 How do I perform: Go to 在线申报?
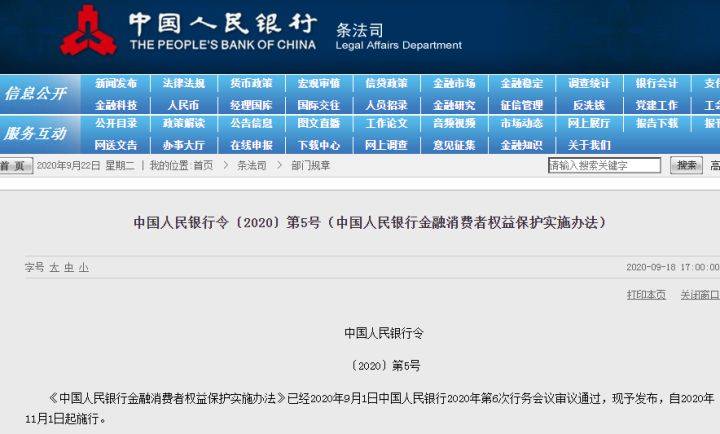(x=251, y=145)
